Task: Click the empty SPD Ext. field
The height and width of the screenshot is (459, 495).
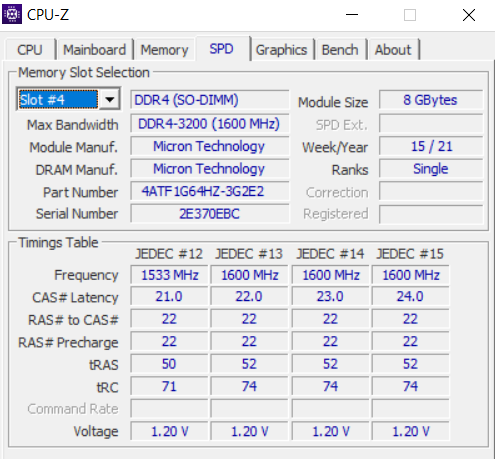Action: [x=431, y=124]
